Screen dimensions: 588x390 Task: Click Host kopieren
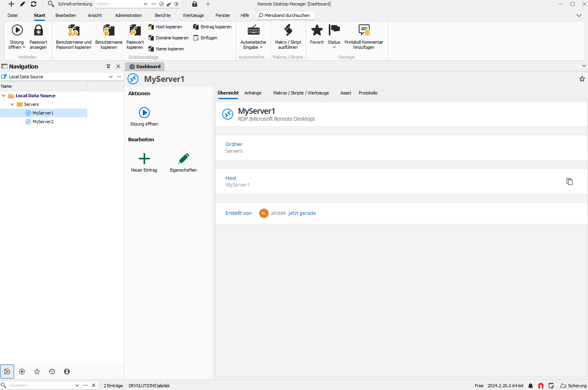pos(165,27)
